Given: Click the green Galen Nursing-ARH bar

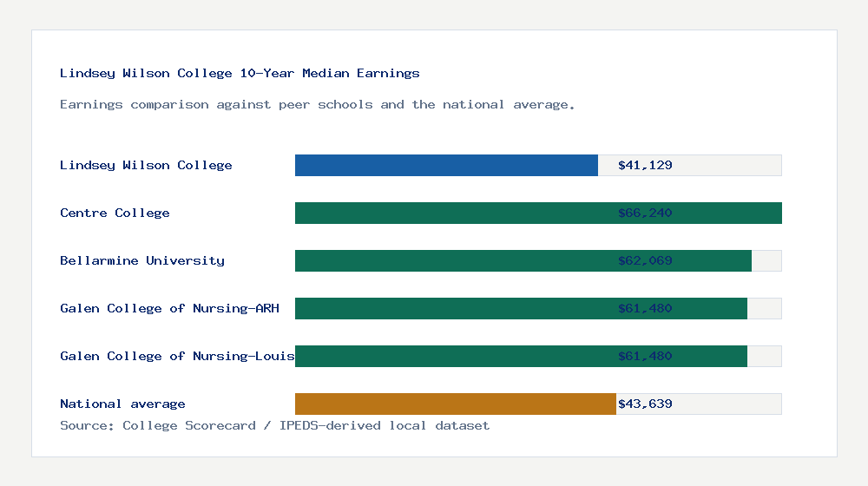Looking at the screenshot, I should click(x=521, y=308).
